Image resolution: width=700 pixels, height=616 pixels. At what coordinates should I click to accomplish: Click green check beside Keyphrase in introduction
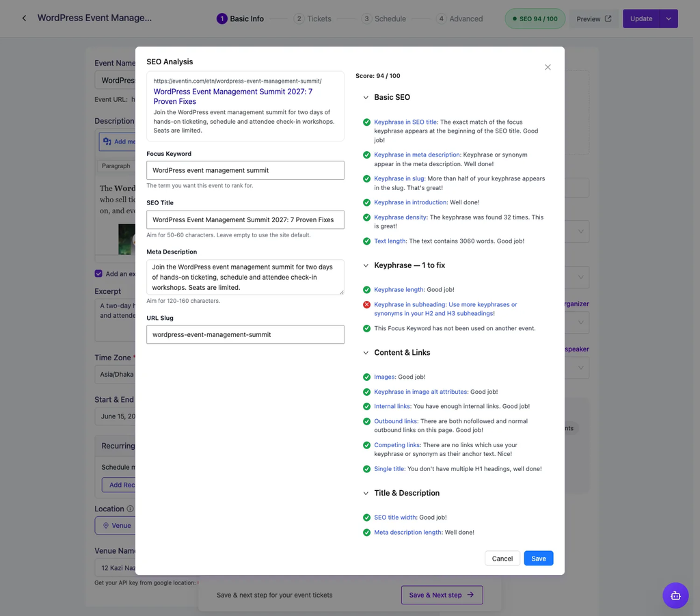[x=366, y=202]
